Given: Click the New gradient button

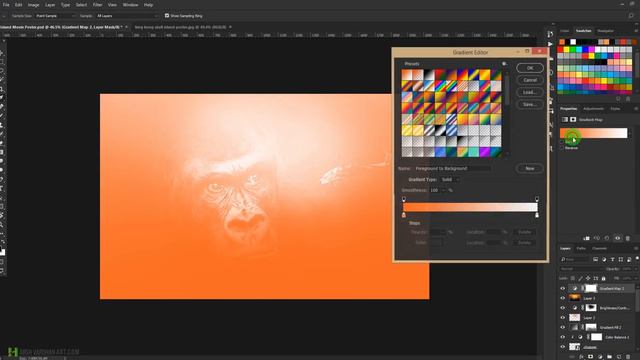Looking at the screenshot, I should (x=530, y=168).
